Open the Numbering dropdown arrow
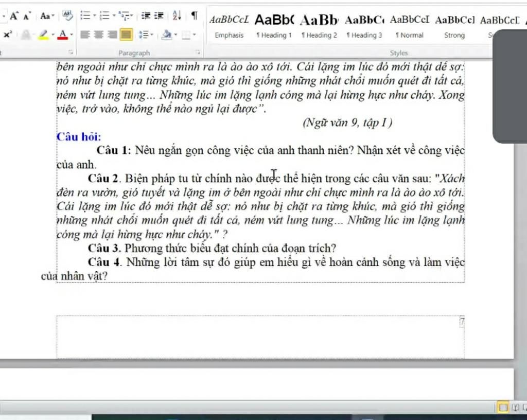The height and width of the screenshot is (420, 527). 114,15
